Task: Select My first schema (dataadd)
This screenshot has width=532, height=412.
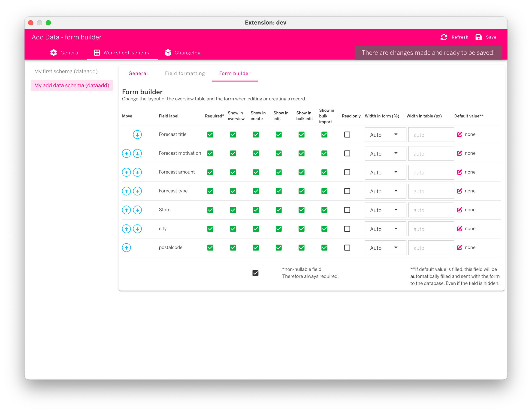Action: coord(66,71)
